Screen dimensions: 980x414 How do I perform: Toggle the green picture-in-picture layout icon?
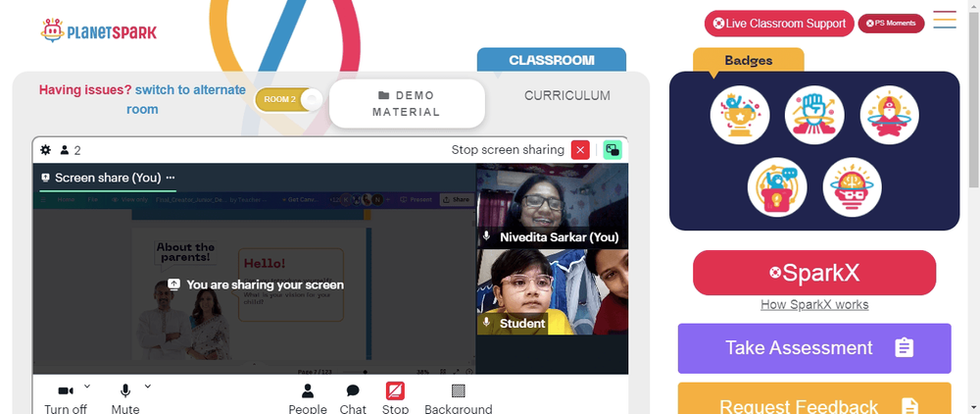point(612,150)
